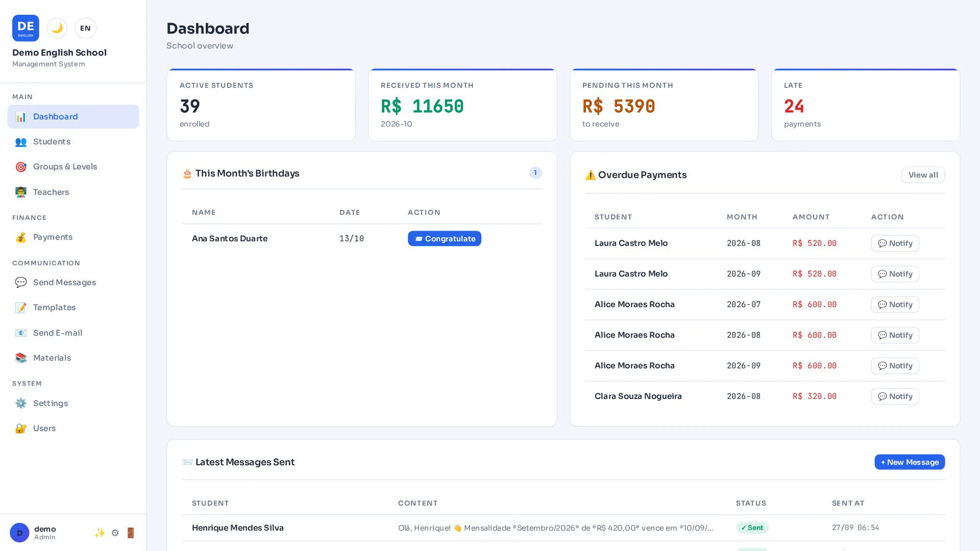The width and height of the screenshot is (980, 551).
Task: Click the Pending This Month R$ 5390 value
Action: tap(619, 106)
